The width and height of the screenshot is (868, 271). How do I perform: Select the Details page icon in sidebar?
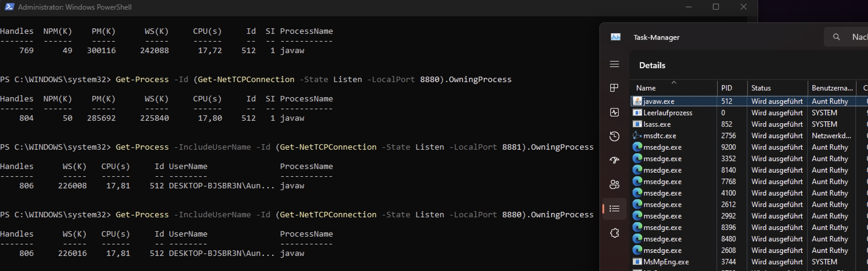point(614,208)
